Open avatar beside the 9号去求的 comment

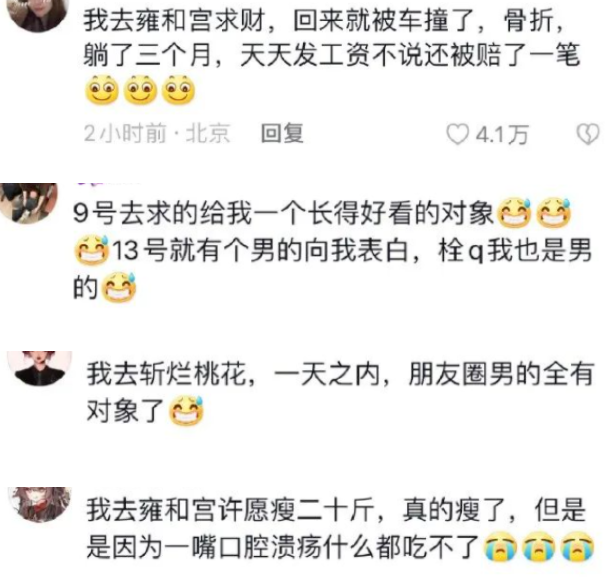28,203
